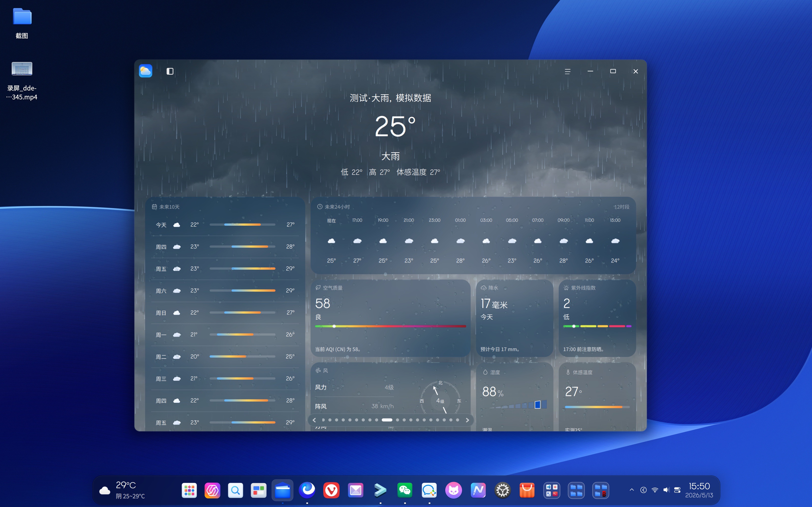This screenshot has height=507, width=812.
Task: Select the 录屏_dde mp4 file on desktop
Action: (22, 81)
